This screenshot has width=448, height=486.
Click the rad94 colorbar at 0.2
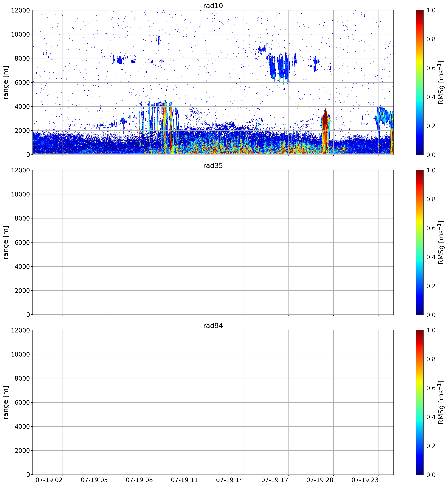tap(420, 446)
